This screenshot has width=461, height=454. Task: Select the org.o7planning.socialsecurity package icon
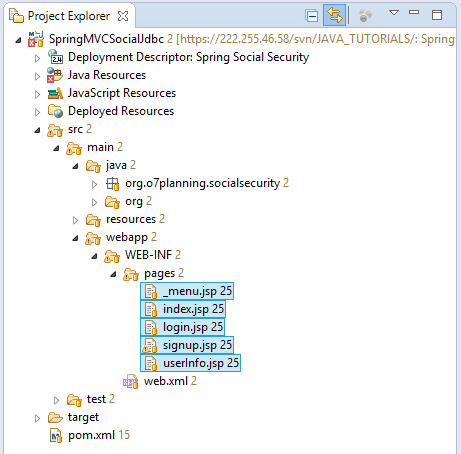(113, 184)
